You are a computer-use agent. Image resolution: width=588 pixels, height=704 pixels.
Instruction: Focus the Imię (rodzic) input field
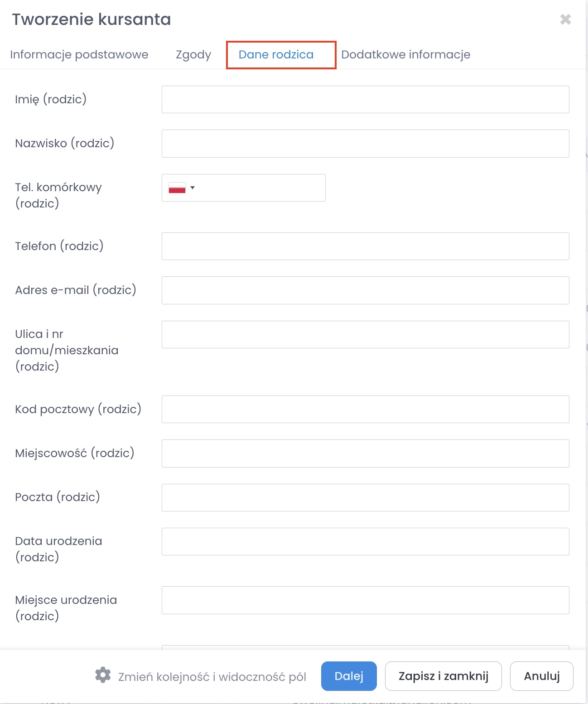point(365,100)
